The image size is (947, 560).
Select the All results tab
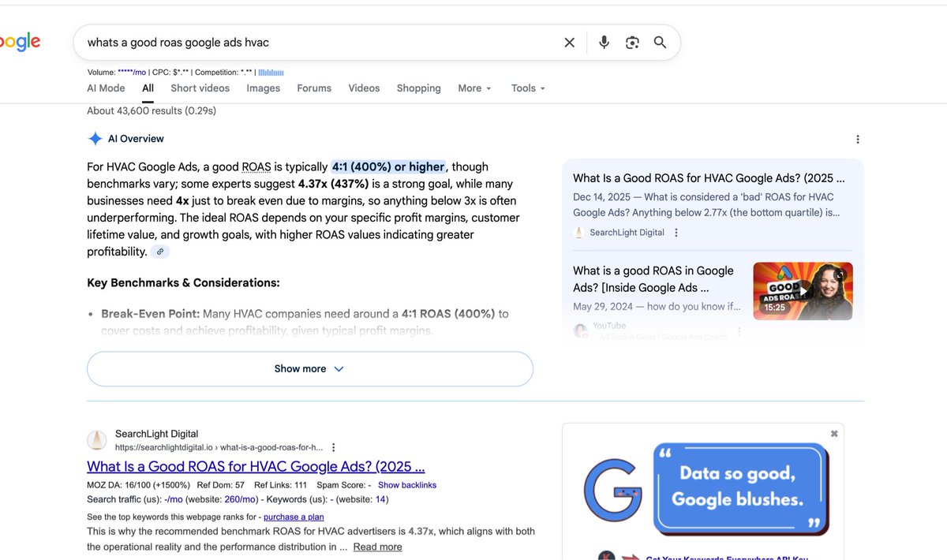click(148, 88)
